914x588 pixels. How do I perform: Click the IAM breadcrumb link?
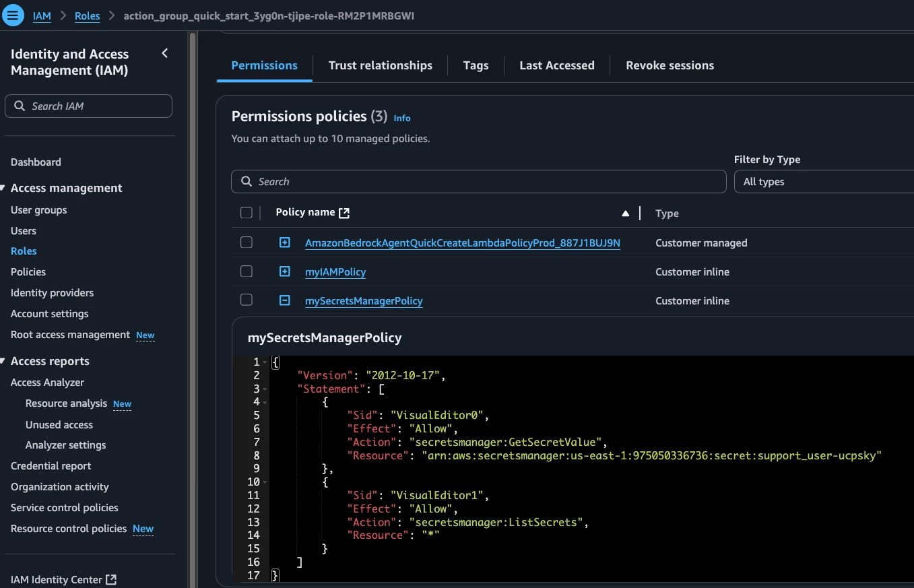tap(42, 15)
